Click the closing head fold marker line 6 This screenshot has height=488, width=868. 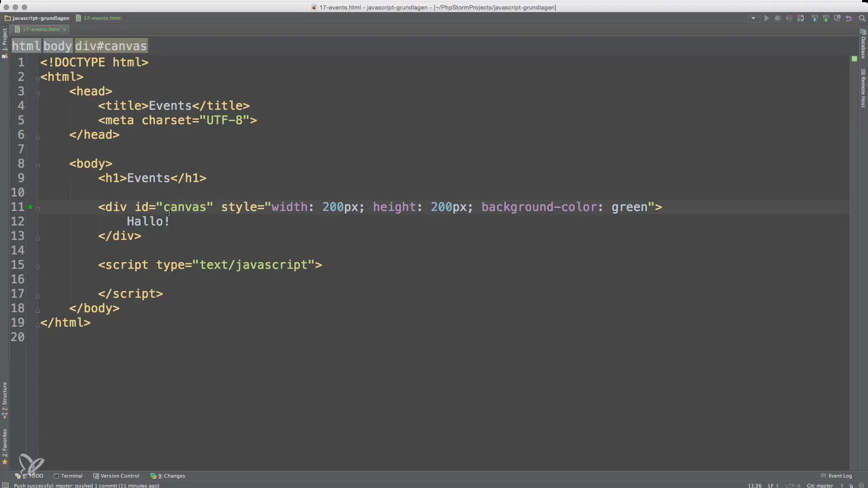(x=38, y=137)
